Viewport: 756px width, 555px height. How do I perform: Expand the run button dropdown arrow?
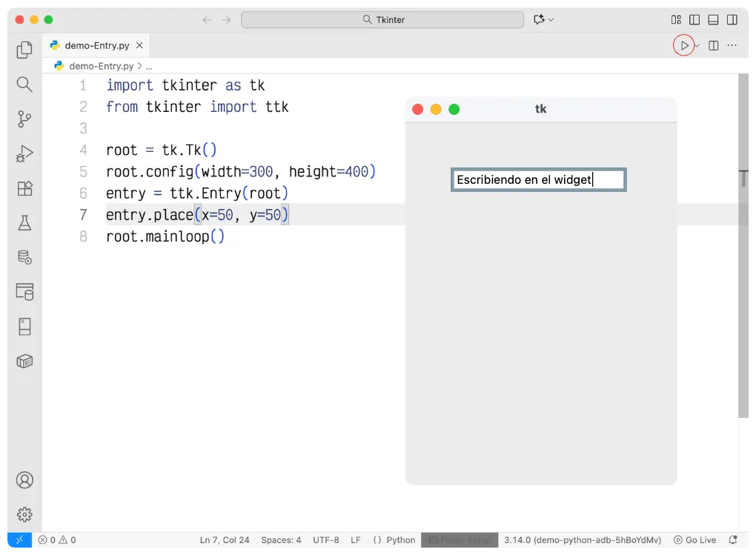pyautogui.click(x=697, y=46)
